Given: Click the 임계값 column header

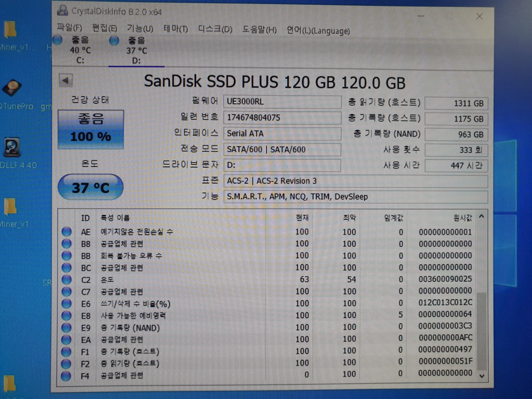Looking at the screenshot, I should (x=394, y=218).
